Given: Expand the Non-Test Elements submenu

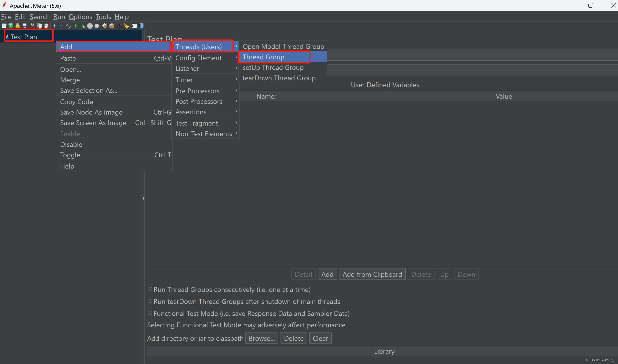Looking at the screenshot, I should click(x=206, y=134).
